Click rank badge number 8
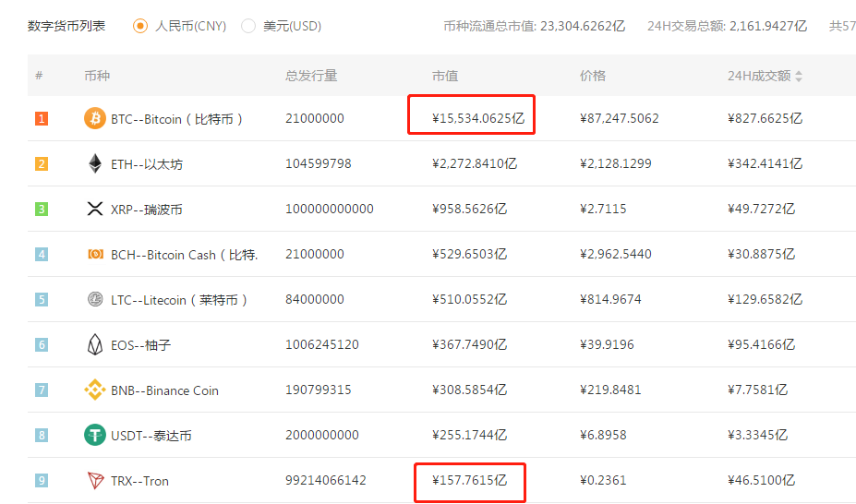 (42, 436)
